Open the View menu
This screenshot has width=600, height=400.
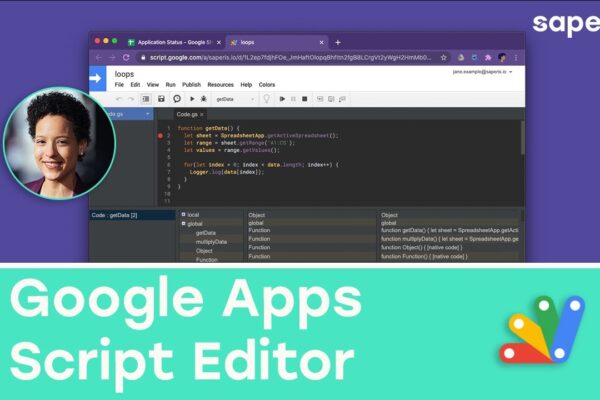click(153, 85)
